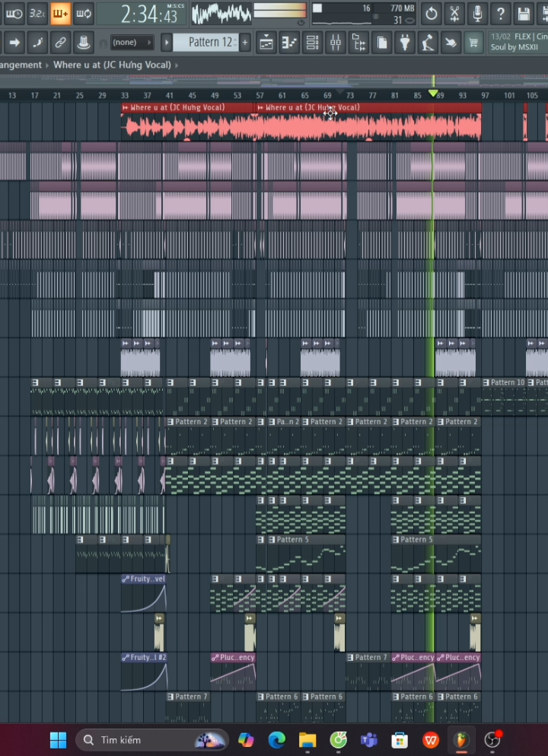
Task: Open Copilot from the taskbar
Action: tap(246, 739)
